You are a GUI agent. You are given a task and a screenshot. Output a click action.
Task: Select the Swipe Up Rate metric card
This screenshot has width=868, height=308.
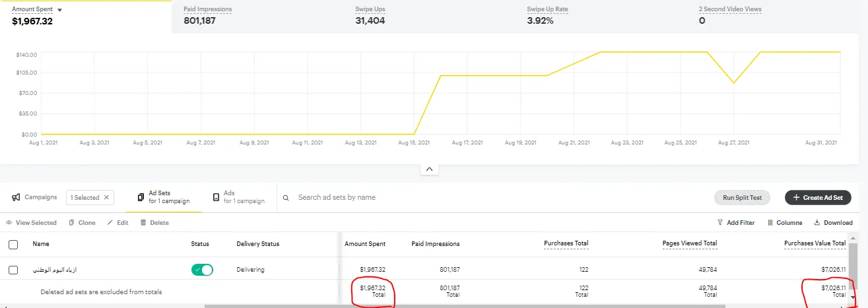[601, 16]
